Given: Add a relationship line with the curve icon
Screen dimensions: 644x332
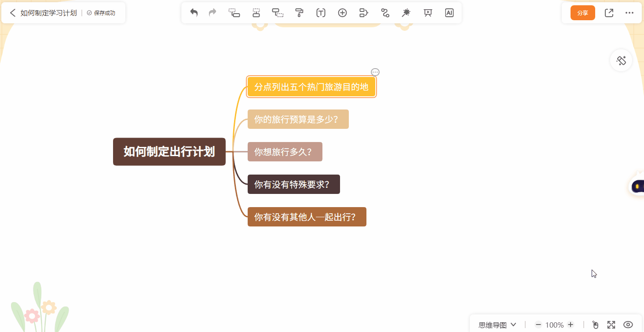Looking at the screenshot, I should [385, 13].
